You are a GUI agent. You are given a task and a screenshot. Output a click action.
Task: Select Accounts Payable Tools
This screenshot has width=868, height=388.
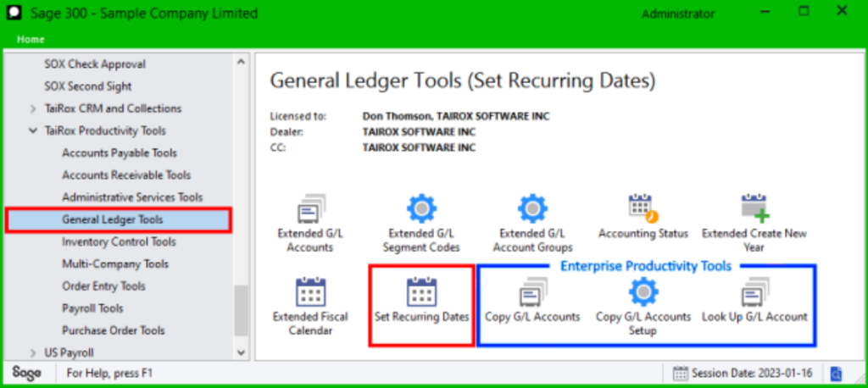pyautogui.click(x=120, y=152)
